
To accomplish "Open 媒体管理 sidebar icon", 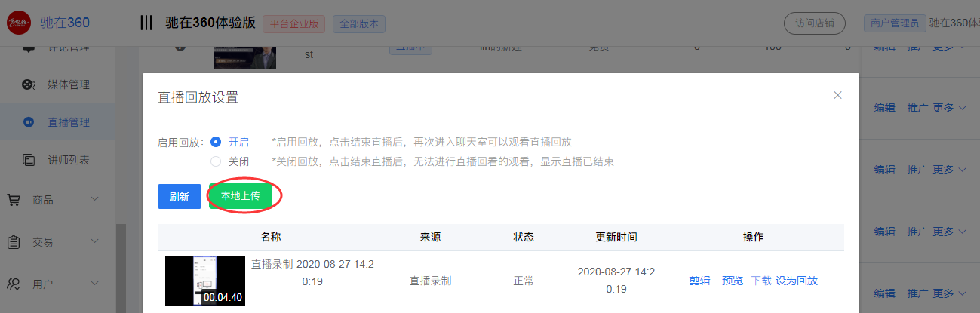I will [x=29, y=84].
